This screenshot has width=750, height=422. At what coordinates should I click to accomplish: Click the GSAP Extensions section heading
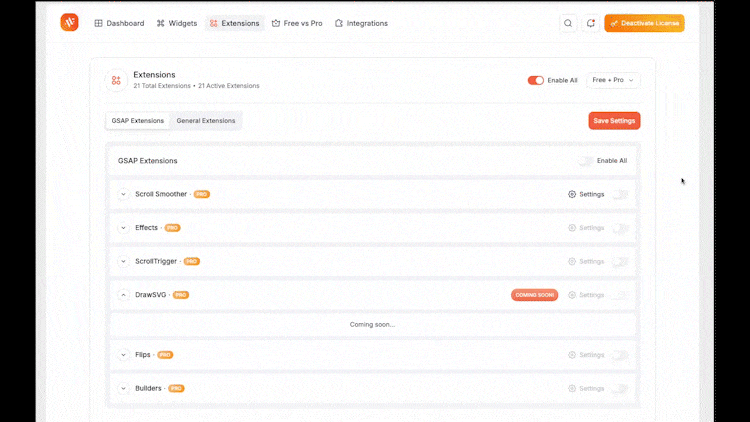click(x=148, y=161)
